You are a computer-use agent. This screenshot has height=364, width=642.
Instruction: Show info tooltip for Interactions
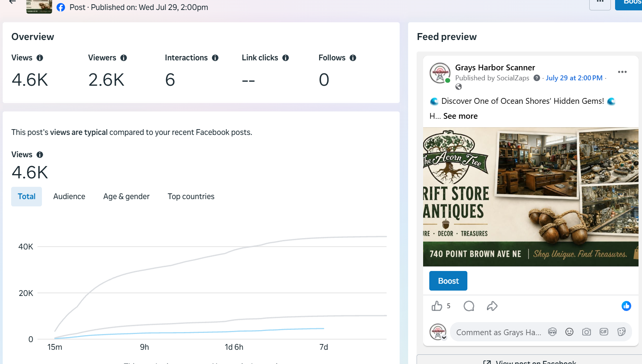(x=215, y=58)
